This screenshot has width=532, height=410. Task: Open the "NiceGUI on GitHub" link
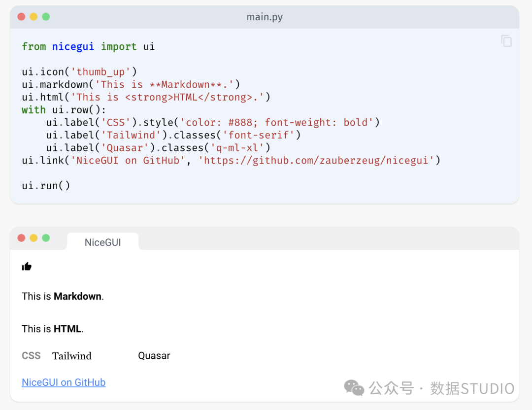(x=64, y=382)
